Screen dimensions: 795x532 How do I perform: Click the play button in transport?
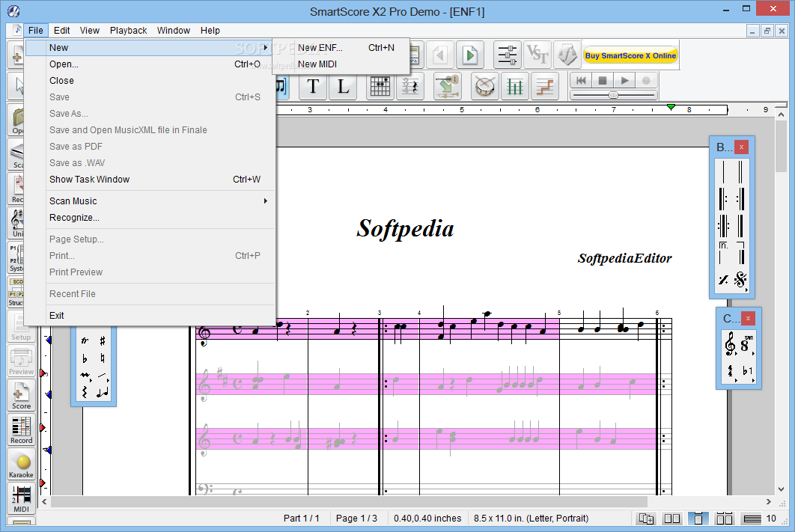(624, 81)
